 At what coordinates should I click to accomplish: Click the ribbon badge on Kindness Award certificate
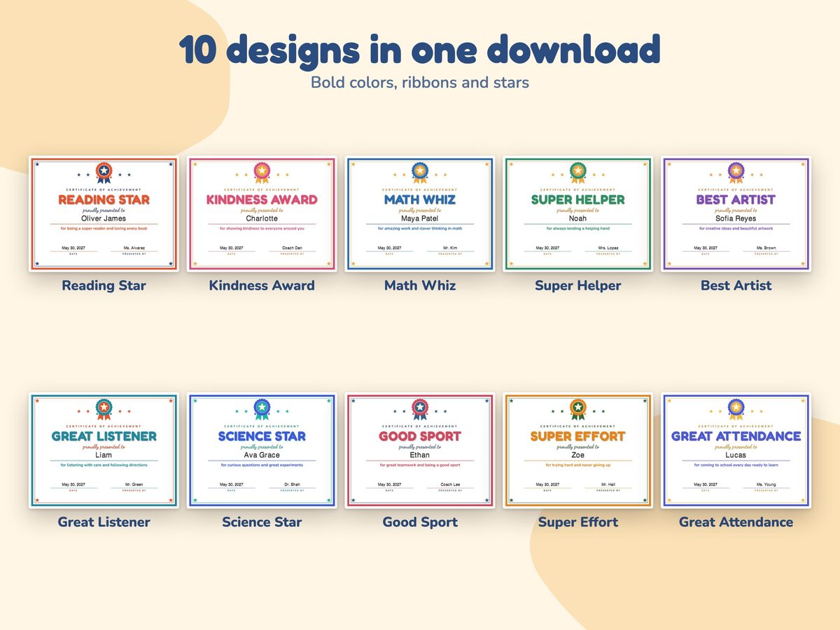[262, 172]
